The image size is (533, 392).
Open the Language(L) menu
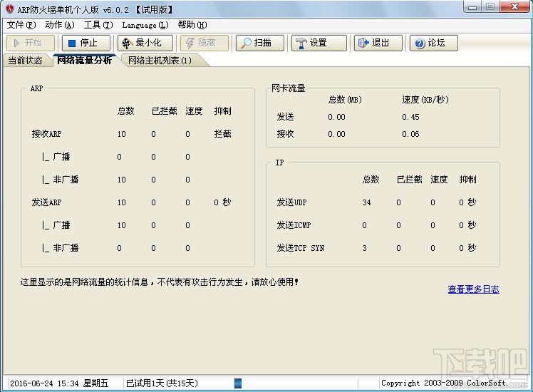point(145,25)
